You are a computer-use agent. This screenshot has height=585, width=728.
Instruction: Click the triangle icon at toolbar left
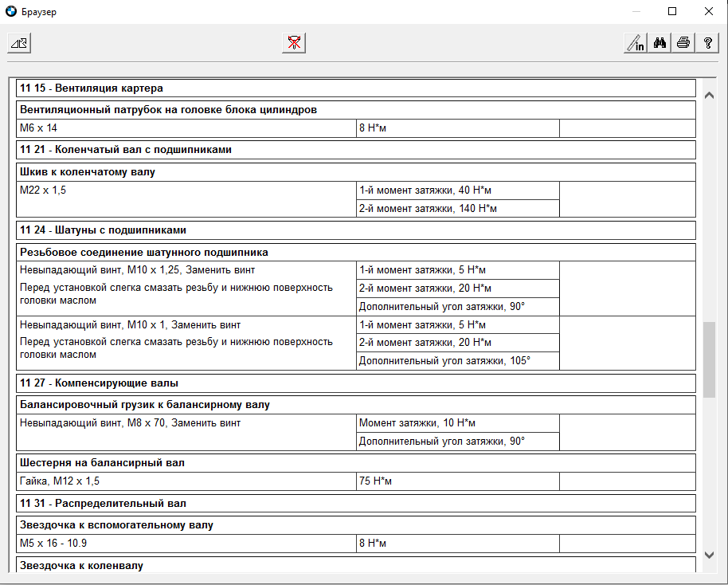pyautogui.click(x=19, y=43)
